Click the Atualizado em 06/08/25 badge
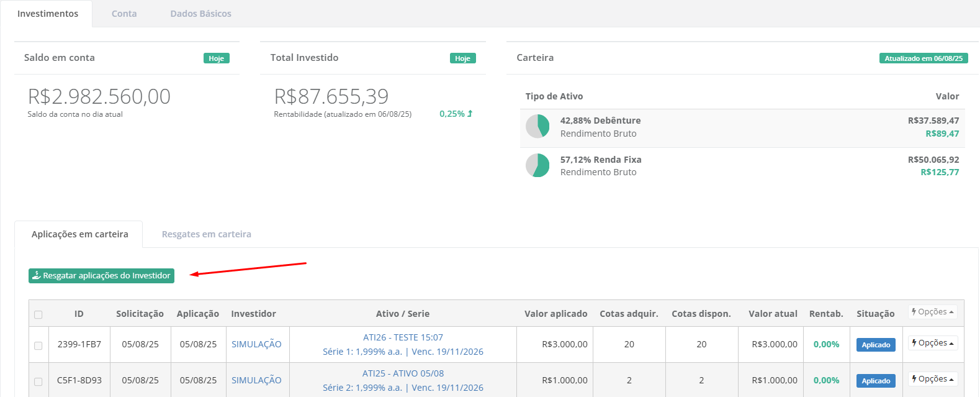Viewport: 980px width, 397px height. coord(923,58)
